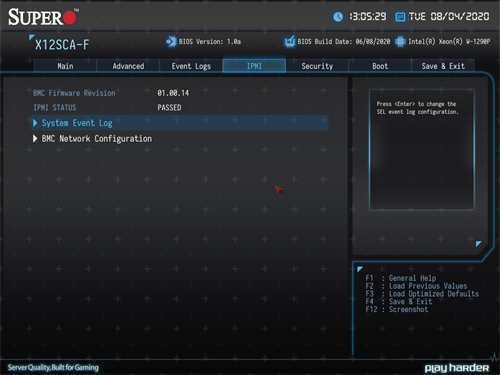Go to the Boot tab
Image resolution: width=500 pixels, height=375 pixels.
click(x=380, y=66)
